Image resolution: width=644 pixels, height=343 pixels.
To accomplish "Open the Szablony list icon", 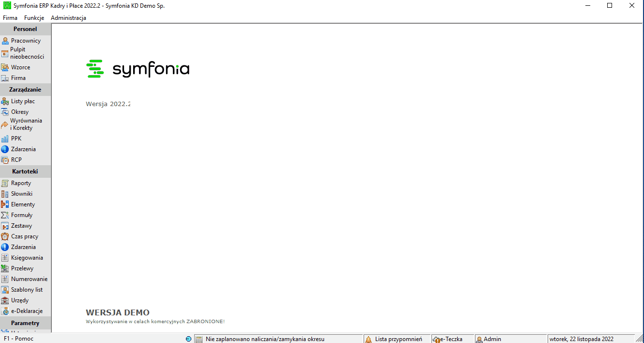I will pos(5,290).
